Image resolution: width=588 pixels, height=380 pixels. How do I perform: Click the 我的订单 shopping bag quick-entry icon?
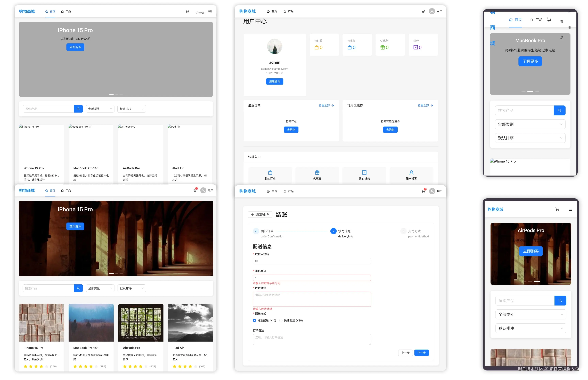[x=270, y=172]
